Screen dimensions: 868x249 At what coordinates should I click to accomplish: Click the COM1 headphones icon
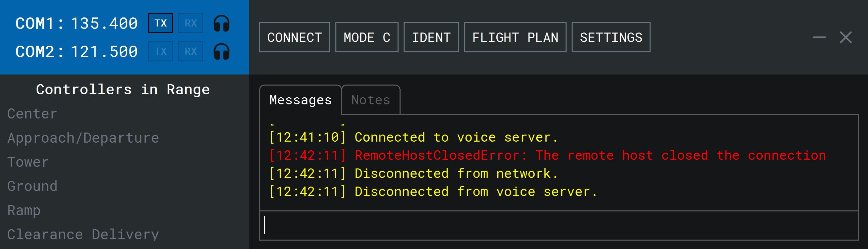(x=221, y=23)
